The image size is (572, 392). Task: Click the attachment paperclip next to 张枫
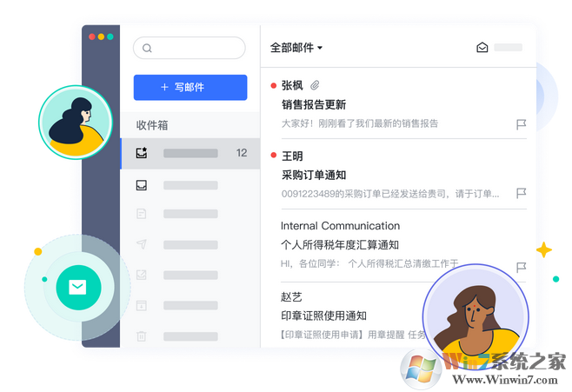(315, 85)
